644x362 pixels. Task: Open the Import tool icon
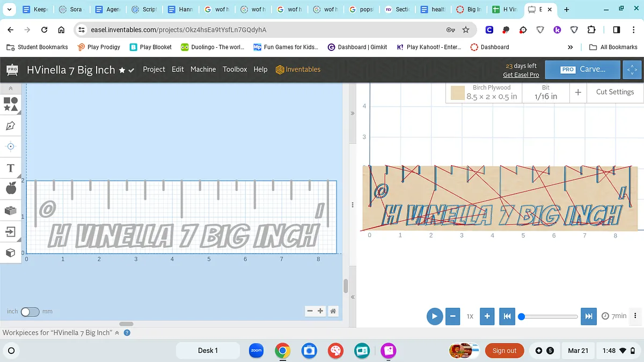10,231
